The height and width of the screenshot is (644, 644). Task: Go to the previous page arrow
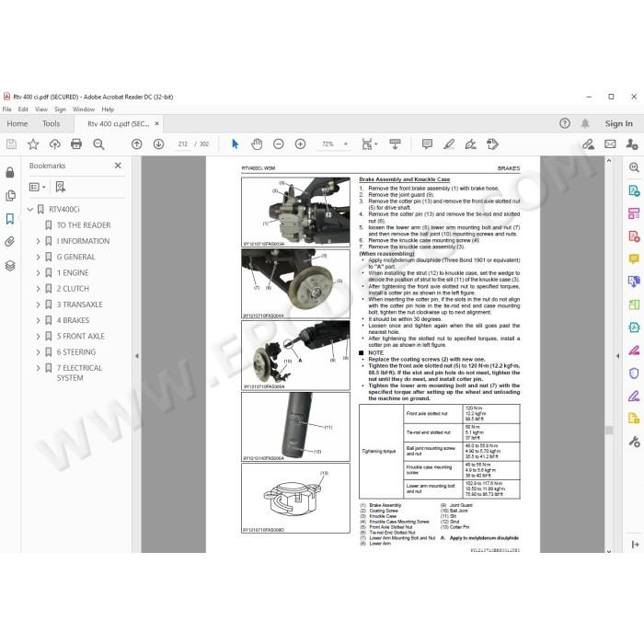click(137, 144)
